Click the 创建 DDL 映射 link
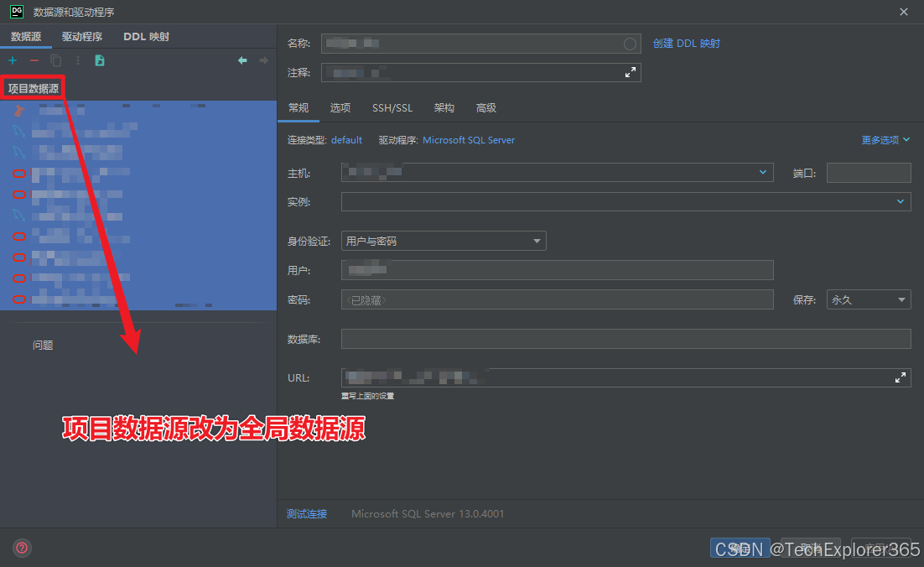The height and width of the screenshot is (567, 924). [687, 44]
